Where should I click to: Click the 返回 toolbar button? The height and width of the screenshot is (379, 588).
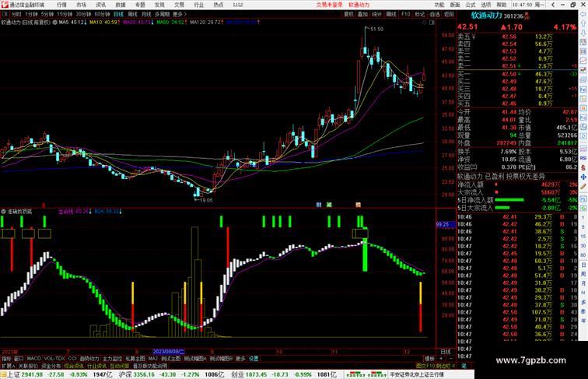(x=449, y=14)
